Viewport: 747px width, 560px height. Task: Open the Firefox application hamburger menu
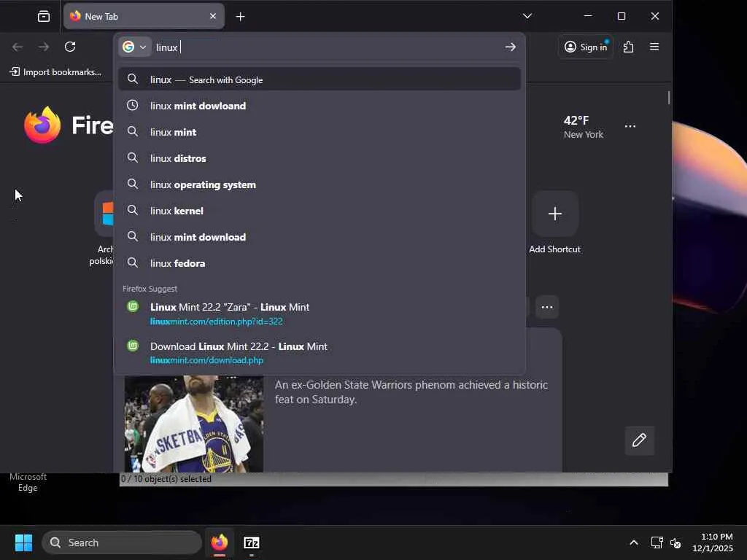click(x=654, y=47)
